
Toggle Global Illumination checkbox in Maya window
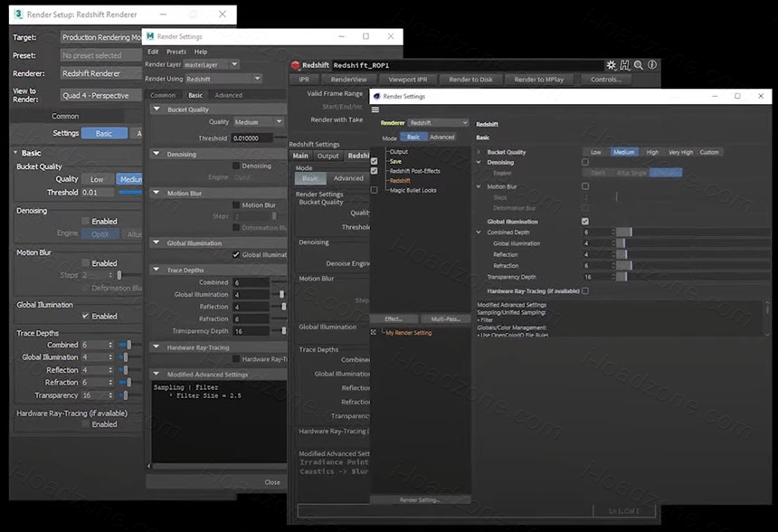point(236,254)
